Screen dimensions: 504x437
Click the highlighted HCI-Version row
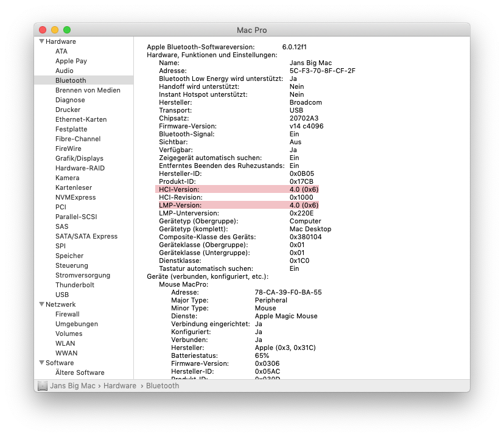[237, 189]
